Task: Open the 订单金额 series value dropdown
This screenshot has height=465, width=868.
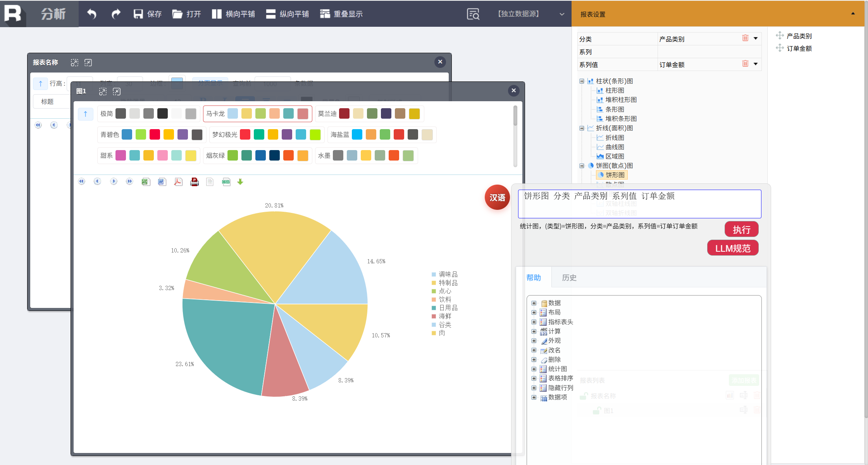Action: point(756,64)
